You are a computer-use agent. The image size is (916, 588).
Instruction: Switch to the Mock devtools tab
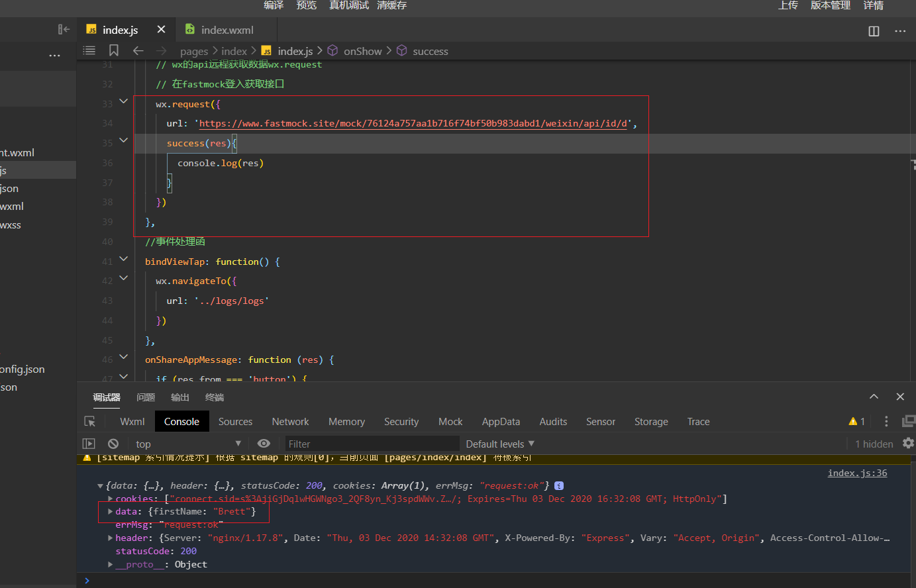(450, 422)
